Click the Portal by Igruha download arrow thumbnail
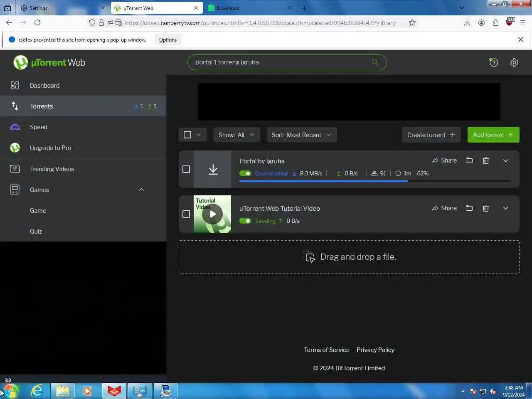 click(x=212, y=169)
